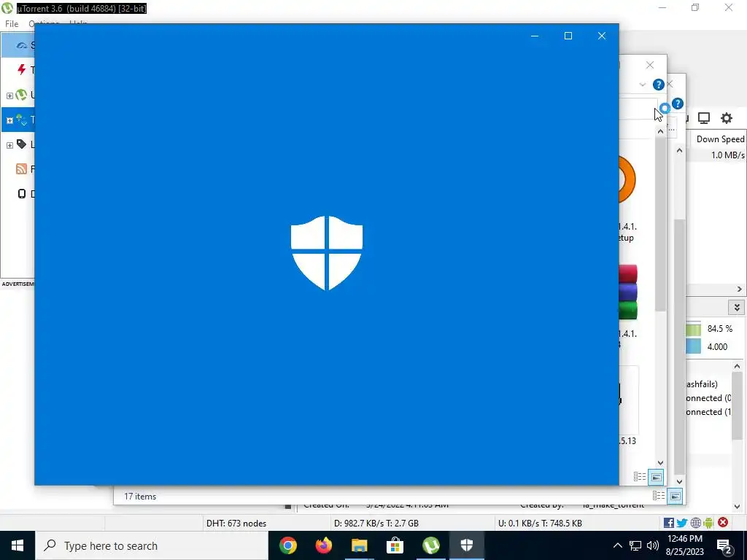
Task: Click the 'Type here to search' box
Action: (152, 545)
